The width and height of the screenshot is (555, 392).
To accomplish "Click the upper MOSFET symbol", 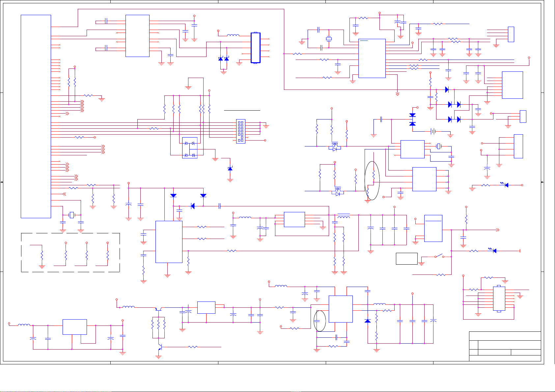I will [335, 146].
